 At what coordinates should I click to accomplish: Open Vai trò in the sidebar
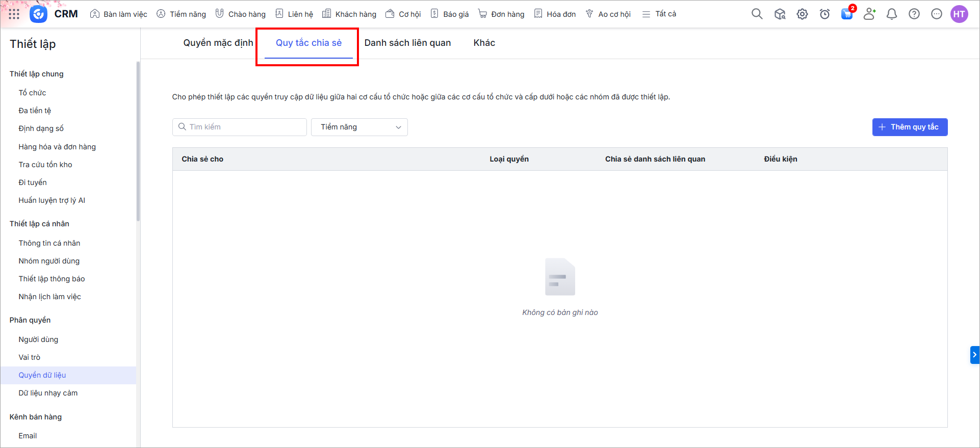point(30,357)
